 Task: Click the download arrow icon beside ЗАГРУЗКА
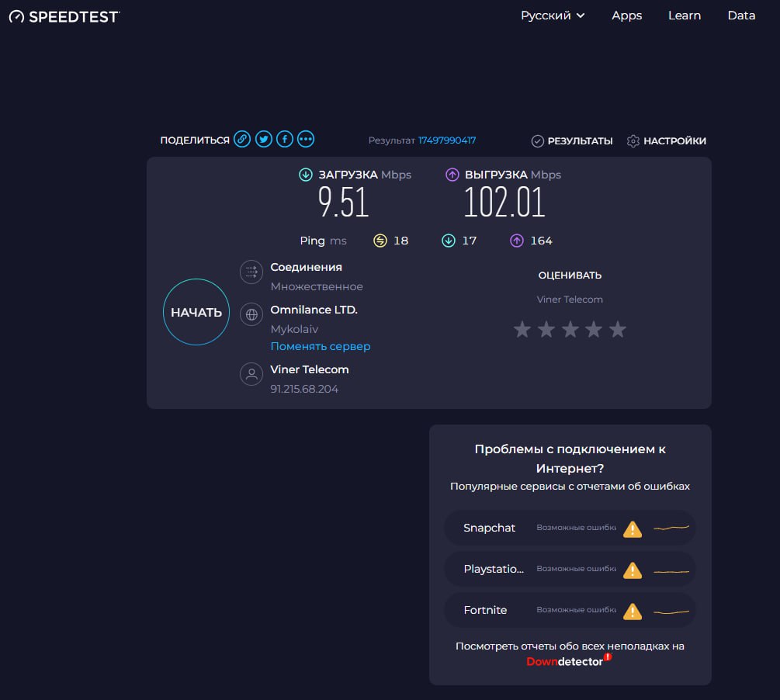(x=306, y=175)
